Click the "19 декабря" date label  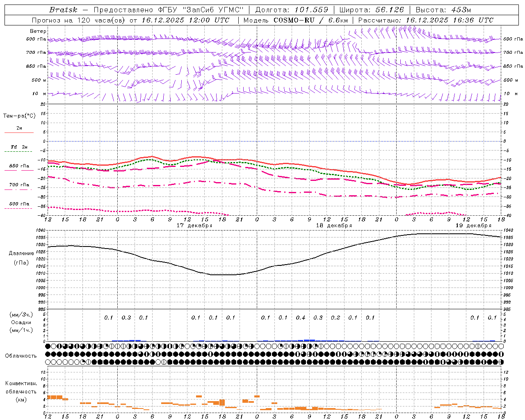click(x=473, y=226)
